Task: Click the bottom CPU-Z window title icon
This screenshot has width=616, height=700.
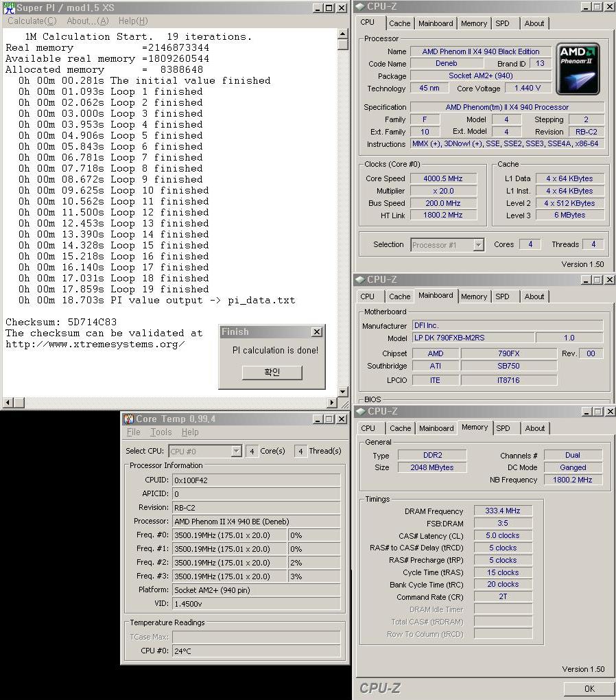Action: (359, 411)
